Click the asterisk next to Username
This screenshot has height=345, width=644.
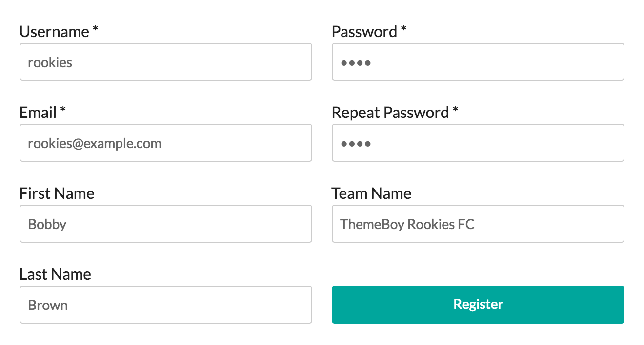[x=96, y=30]
